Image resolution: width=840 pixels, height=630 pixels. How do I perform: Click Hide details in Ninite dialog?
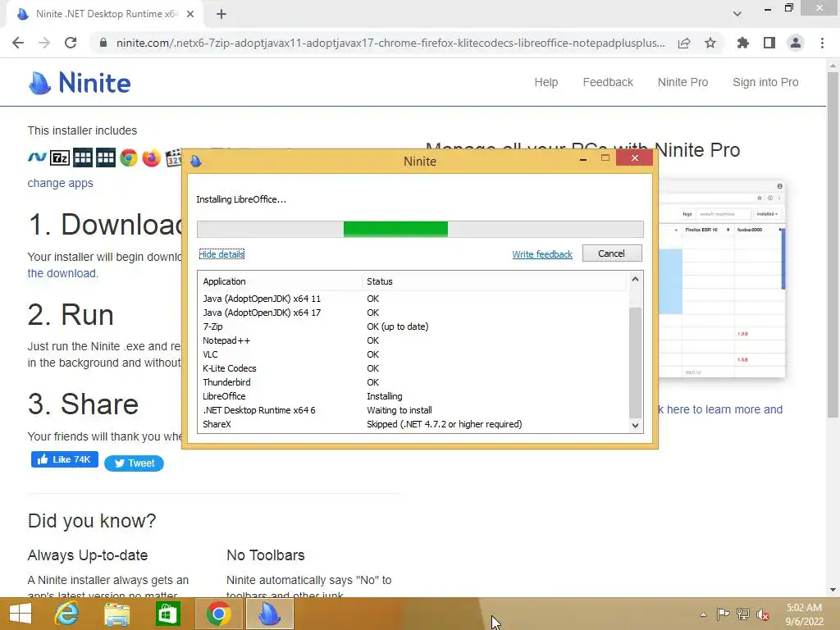221,254
